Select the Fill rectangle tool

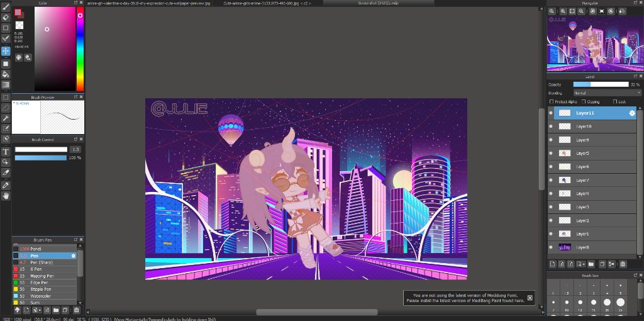click(5, 64)
